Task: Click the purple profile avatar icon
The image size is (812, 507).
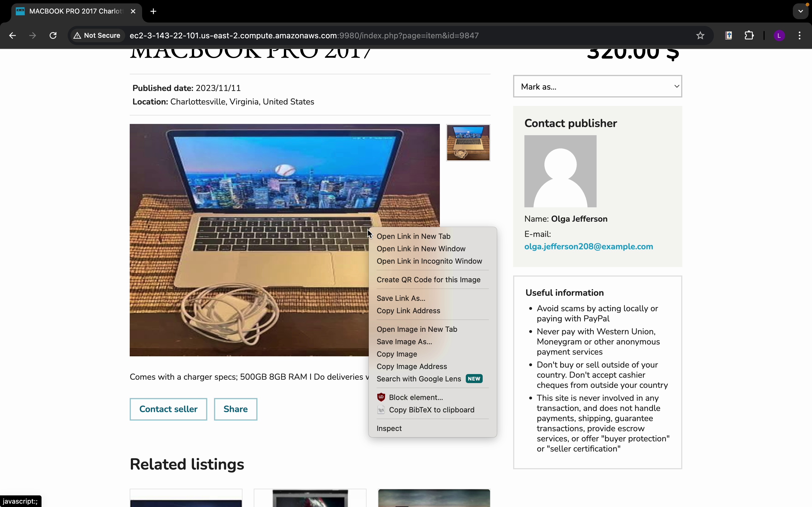Action: (x=779, y=35)
